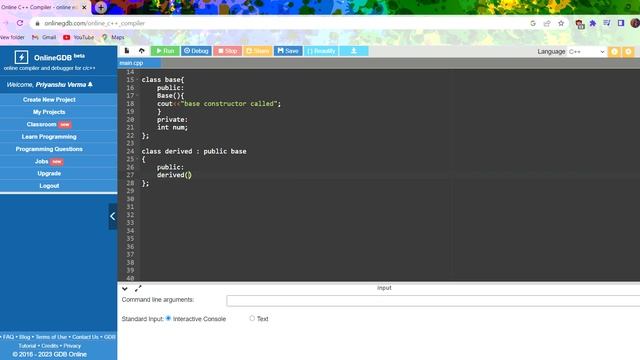Click the upload file icon in the toolbar

click(142, 51)
